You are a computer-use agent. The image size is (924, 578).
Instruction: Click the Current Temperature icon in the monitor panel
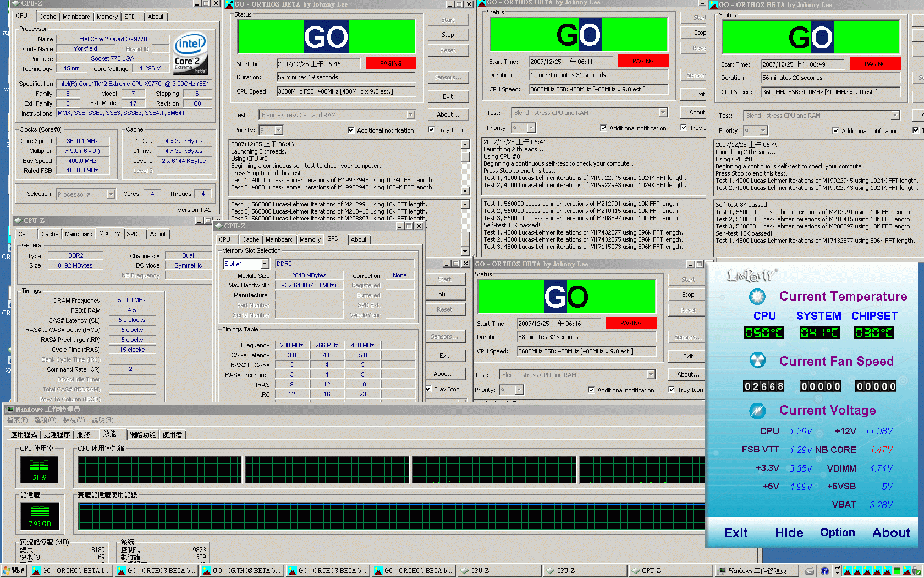tap(757, 297)
